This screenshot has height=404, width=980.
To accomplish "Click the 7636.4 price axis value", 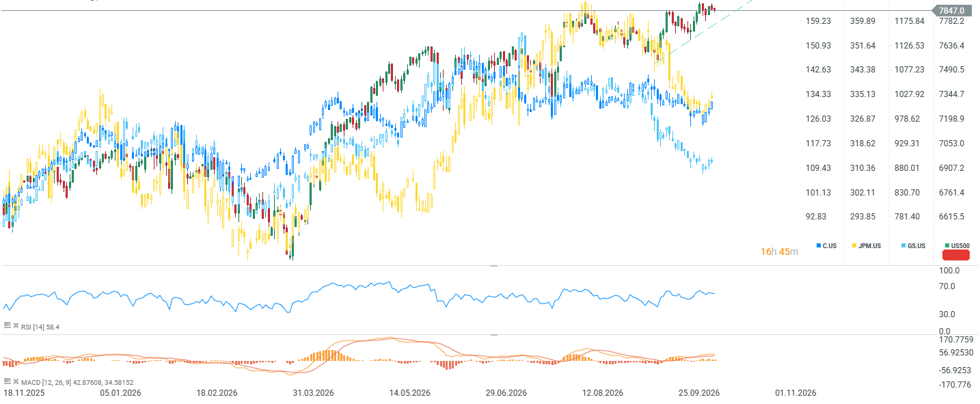I will point(951,46).
